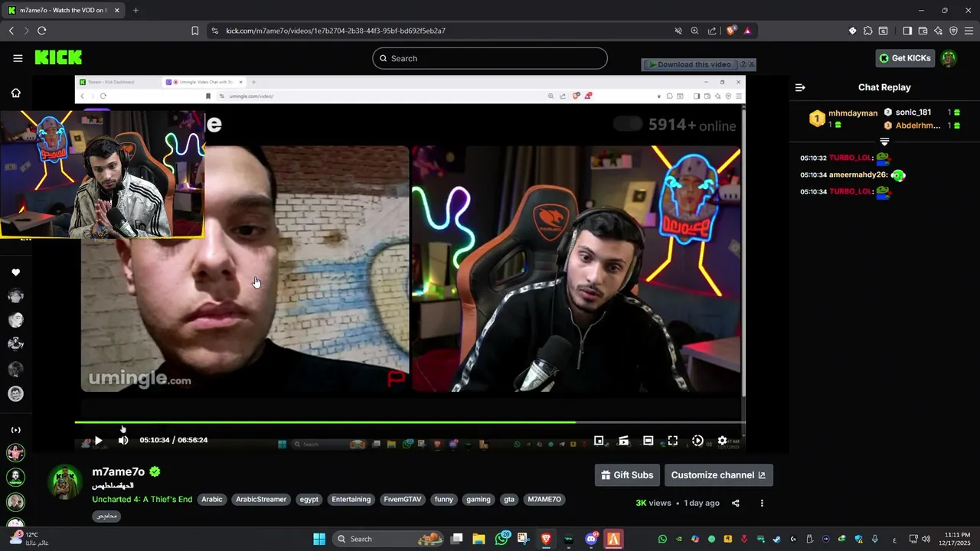Image resolution: width=980 pixels, height=551 pixels.
Task: Focus the Kick search field
Action: pyautogui.click(x=490, y=58)
